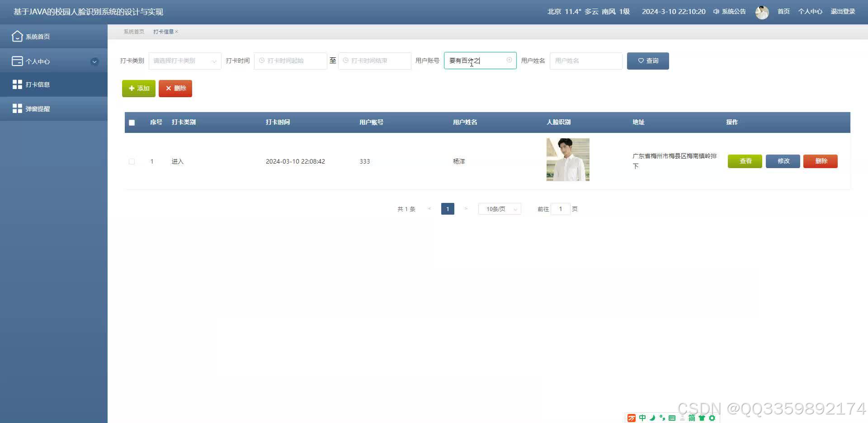Click the 333 account cell

365,161
